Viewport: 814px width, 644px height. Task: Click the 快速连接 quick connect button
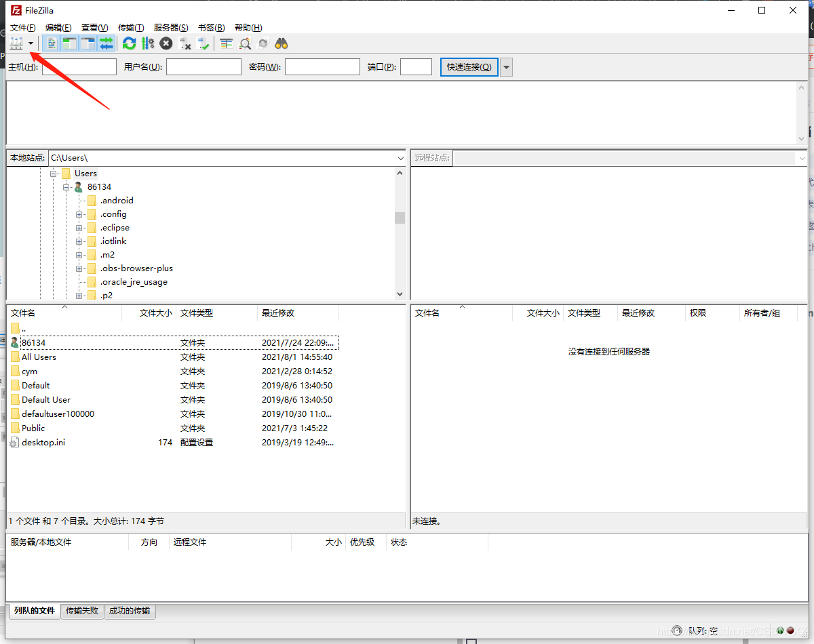(469, 66)
